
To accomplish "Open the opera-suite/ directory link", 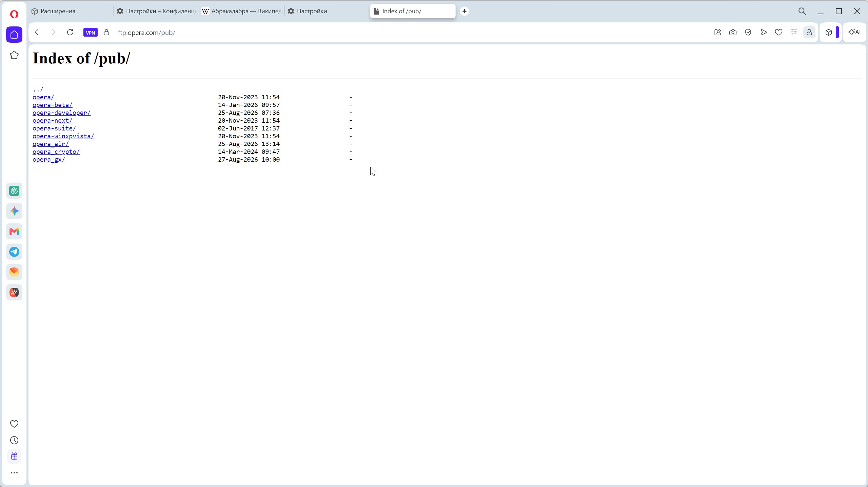I will (54, 128).
